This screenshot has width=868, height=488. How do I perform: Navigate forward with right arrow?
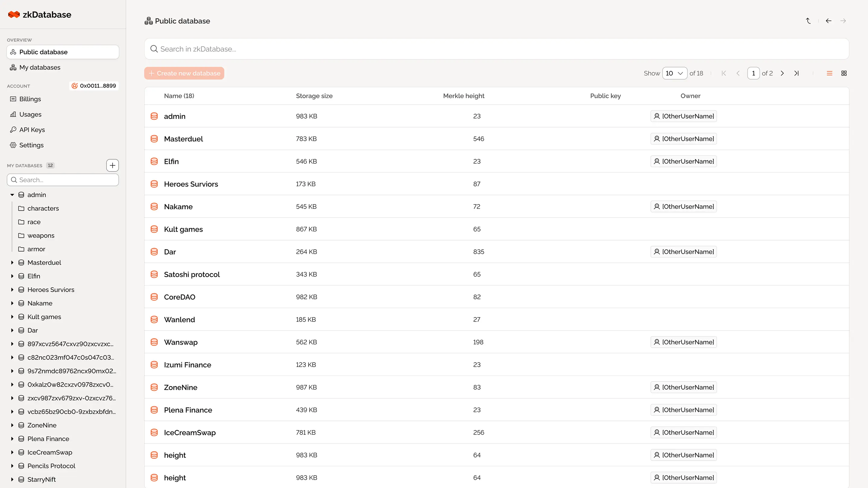[843, 21]
